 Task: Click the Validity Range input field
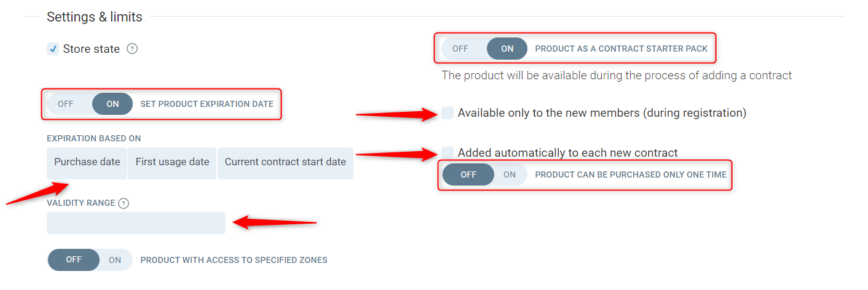pos(136,223)
